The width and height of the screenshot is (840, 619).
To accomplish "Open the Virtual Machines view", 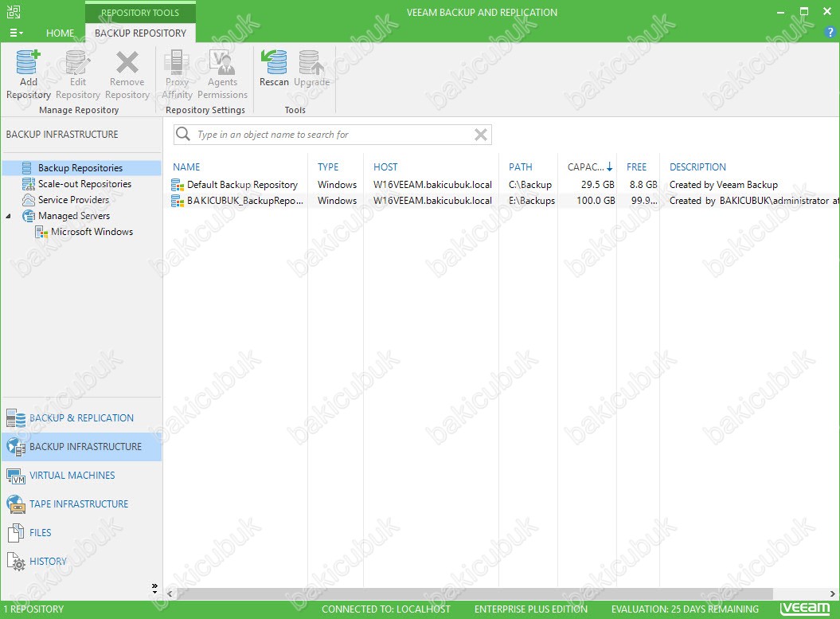I will 81,476.
